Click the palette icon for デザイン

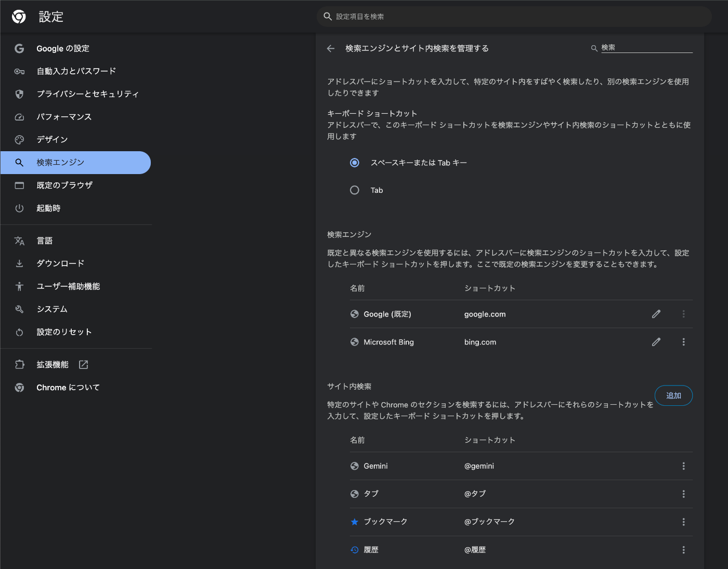point(19,140)
